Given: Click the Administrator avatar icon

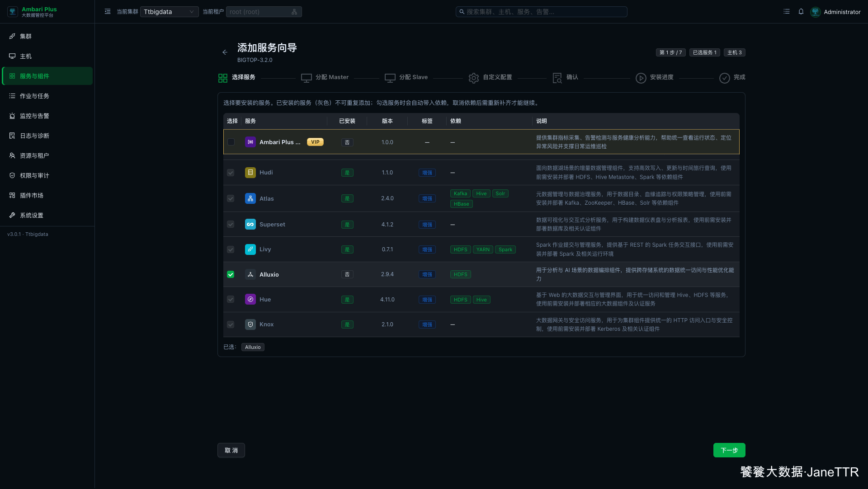Looking at the screenshot, I should 816,12.
